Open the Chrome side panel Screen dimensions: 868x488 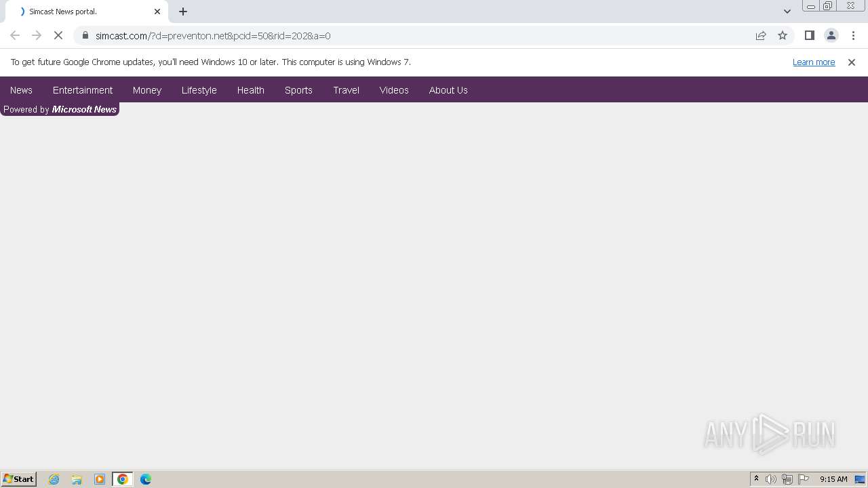(810, 35)
